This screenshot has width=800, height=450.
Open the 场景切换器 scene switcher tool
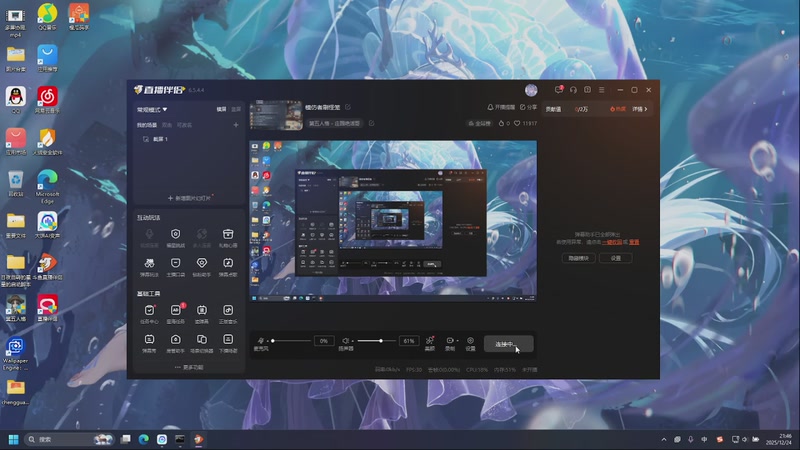coord(202,343)
